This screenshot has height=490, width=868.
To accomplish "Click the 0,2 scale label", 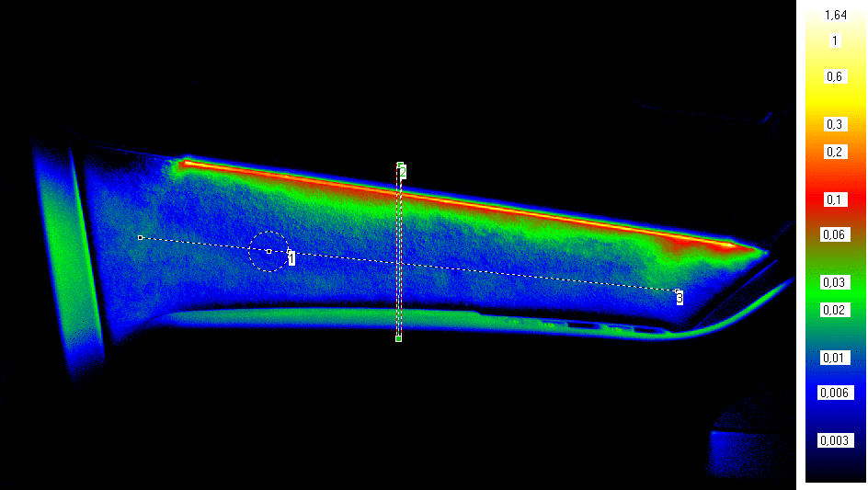I will (835, 152).
